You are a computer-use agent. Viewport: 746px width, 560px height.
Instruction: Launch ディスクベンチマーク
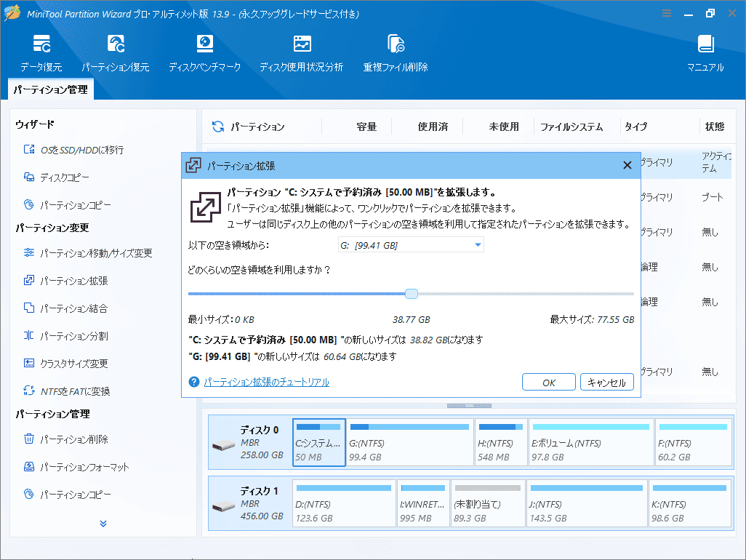click(x=204, y=52)
